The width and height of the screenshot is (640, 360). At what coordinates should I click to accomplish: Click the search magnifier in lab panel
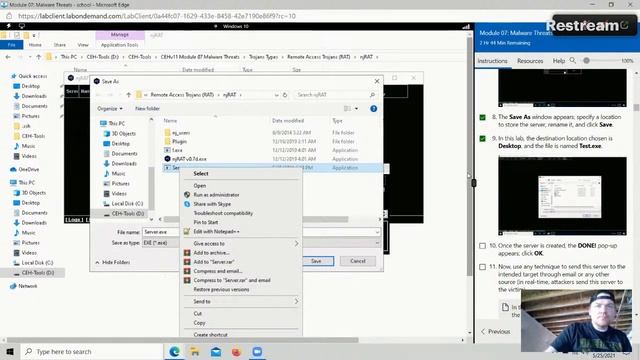click(x=573, y=60)
